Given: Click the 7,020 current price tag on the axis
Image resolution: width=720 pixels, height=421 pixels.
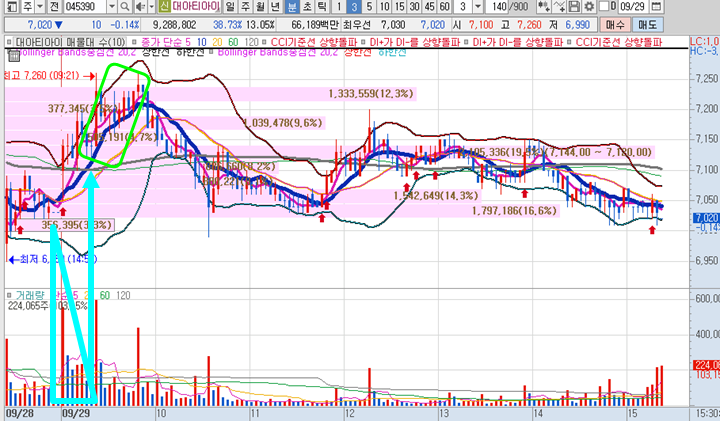Looking at the screenshot, I should coord(706,218).
